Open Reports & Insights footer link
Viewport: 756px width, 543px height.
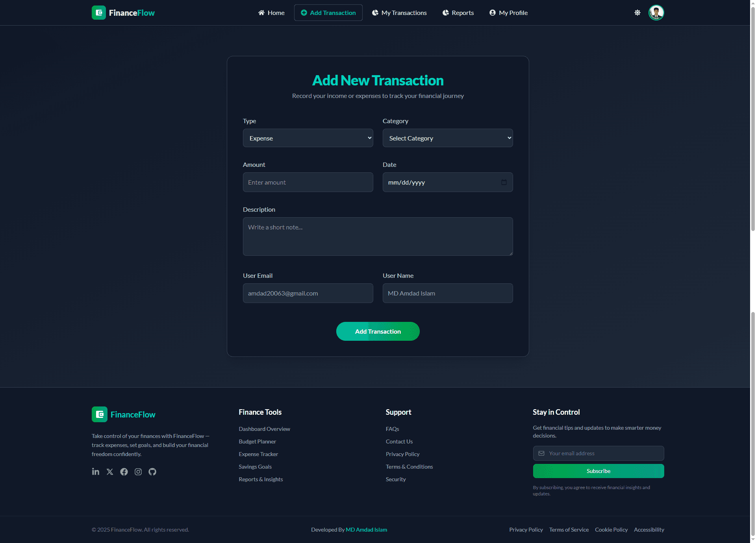pyautogui.click(x=261, y=479)
